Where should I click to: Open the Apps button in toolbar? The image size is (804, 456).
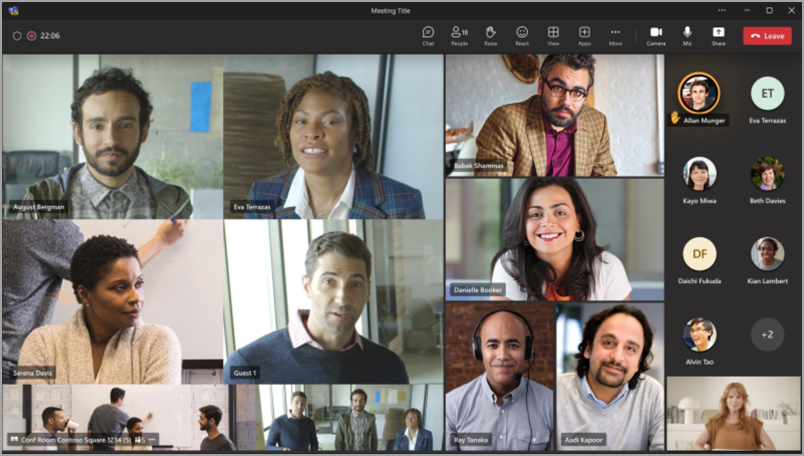[584, 35]
